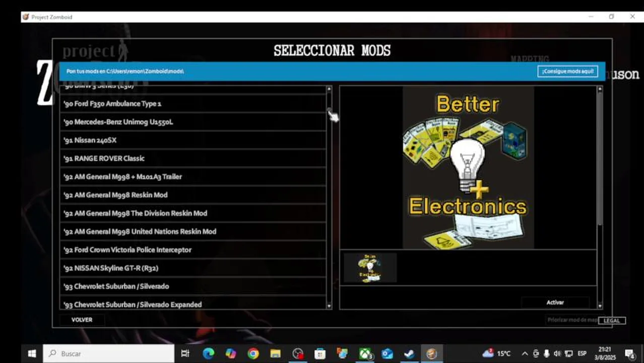Select Project Zomboid taskbar icon
Image resolution: width=644 pixels, height=363 pixels.
coord(432,353)
